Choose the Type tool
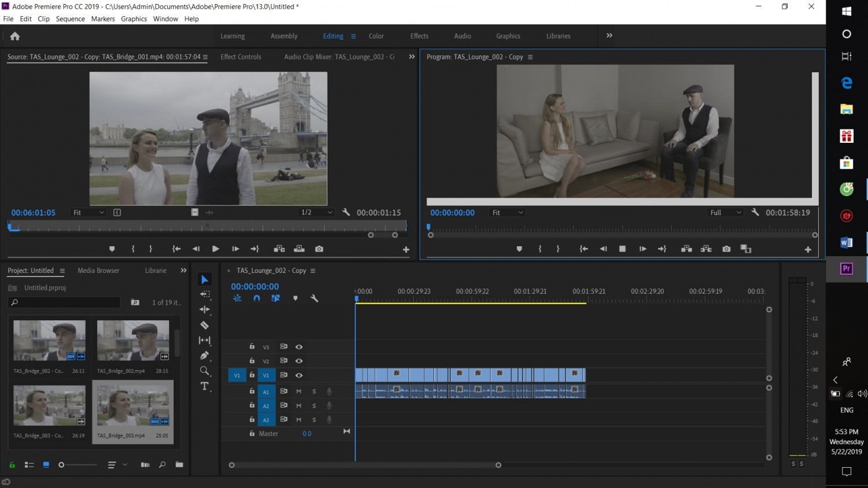The width and height of the screenshot is (868, 488). coord(204,386)
